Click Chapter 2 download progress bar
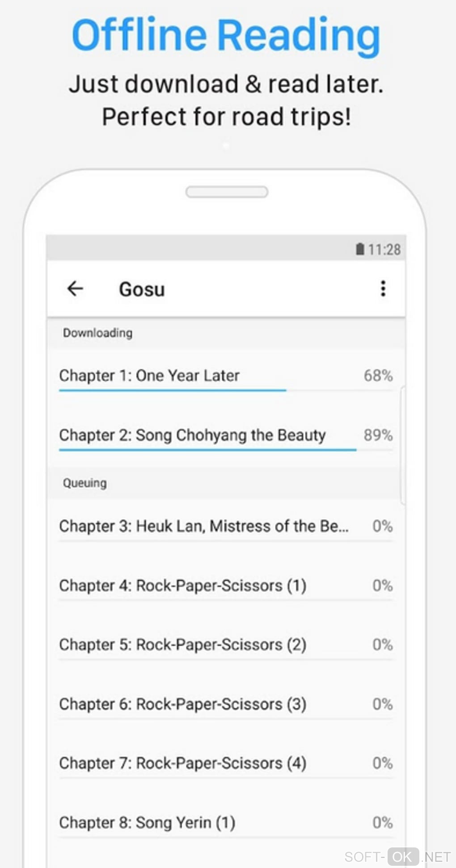 pos(207,450)
